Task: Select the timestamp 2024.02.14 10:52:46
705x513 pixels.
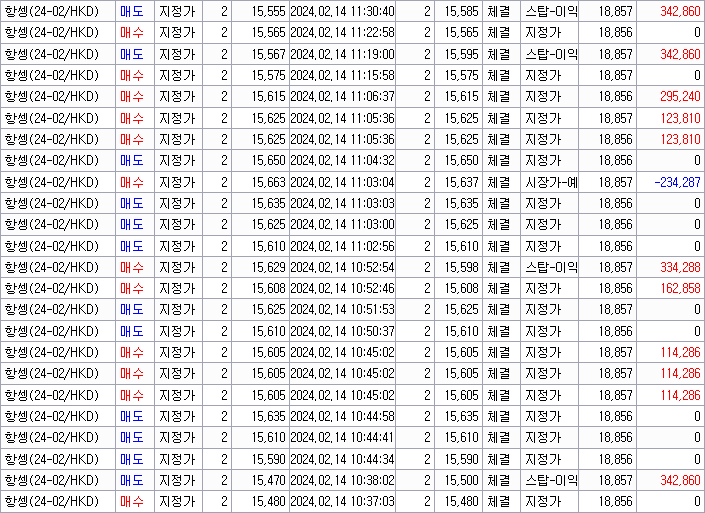Action: (342, 288)
